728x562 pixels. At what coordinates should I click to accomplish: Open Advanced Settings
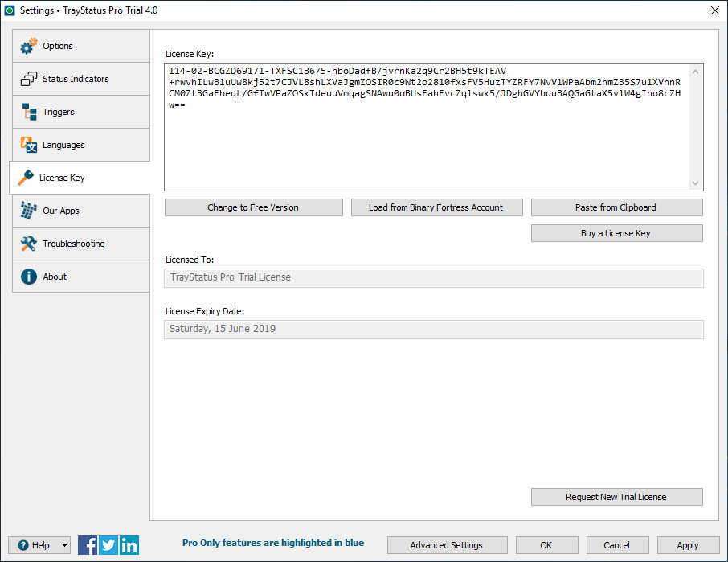(447, 544)
